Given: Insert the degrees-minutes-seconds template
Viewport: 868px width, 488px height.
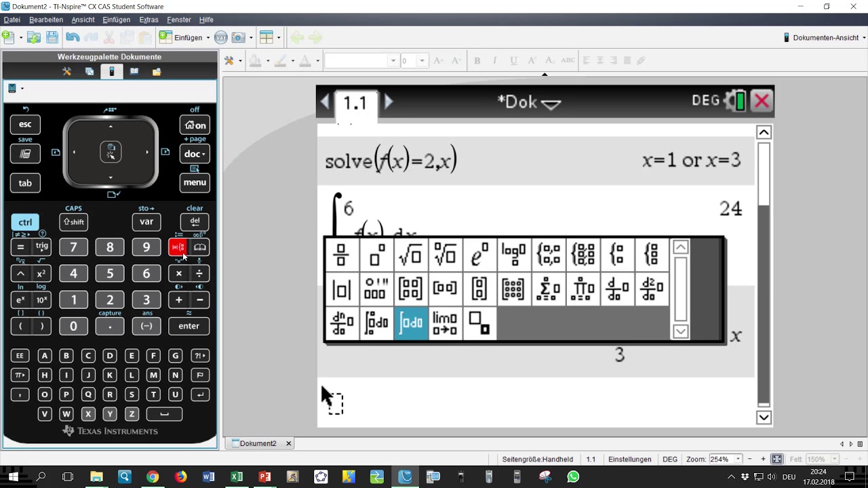Looking at the screenshot, I should point(376,289).
